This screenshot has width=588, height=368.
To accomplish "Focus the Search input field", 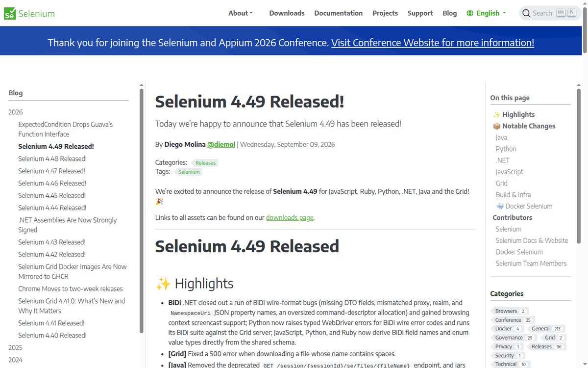I will click(x=550, y=13).
